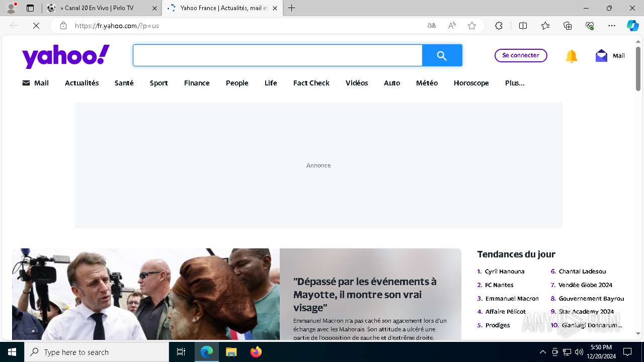Open trending topic Emmanuel Macron
The width and height of the screenshot is (644, 362).
pyautogui.click(x=512, y=299)
